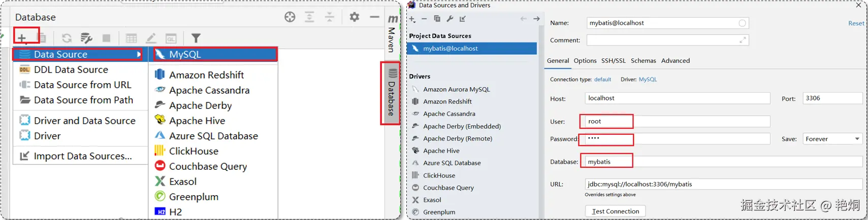Select Apache Cassandra in submenu
Image resolution: width=868 pixels, height=220 pixels.
point(214,90)
